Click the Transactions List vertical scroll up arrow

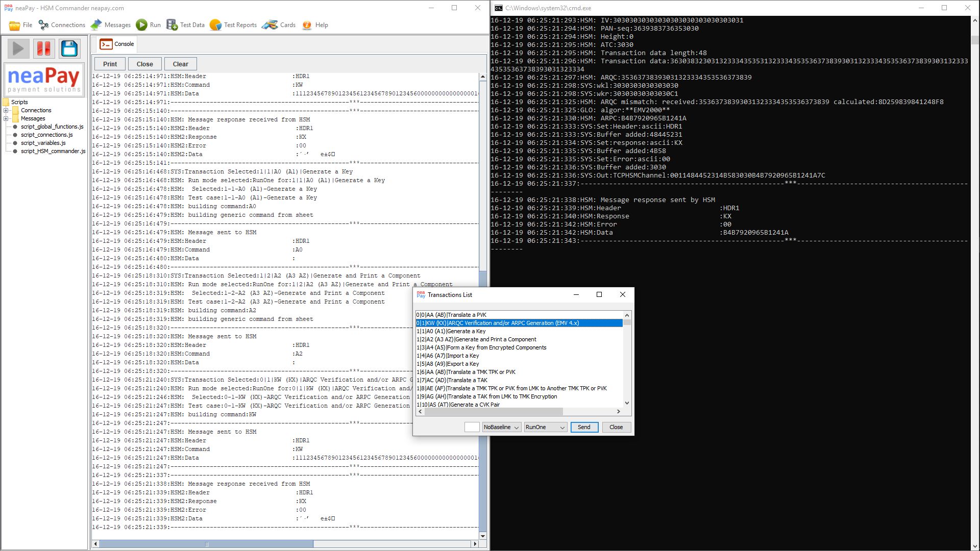pyautogui.click(x=627, y=315)
